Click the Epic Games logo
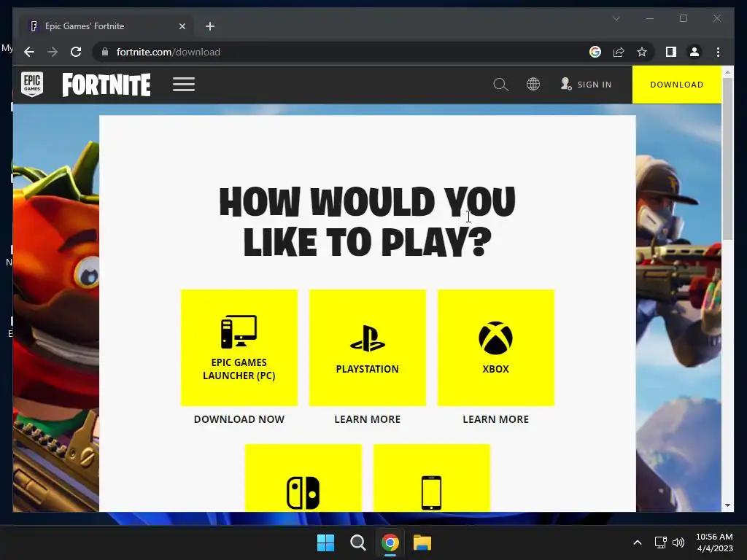 point(32,85)
